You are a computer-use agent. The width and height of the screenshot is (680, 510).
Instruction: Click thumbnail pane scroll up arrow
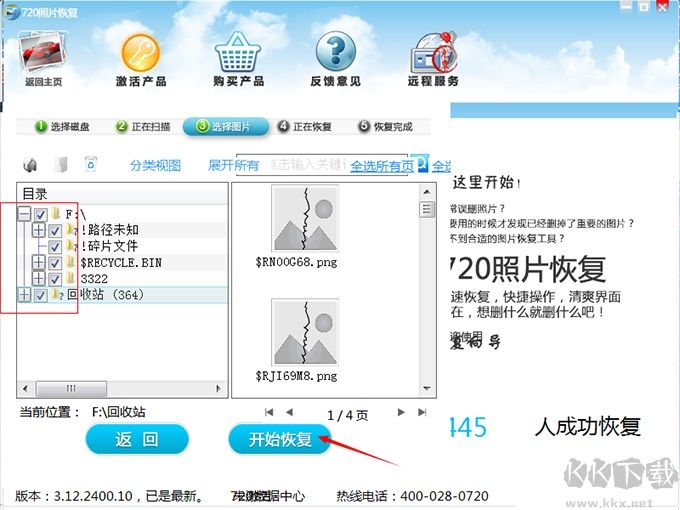pos(427,192)
